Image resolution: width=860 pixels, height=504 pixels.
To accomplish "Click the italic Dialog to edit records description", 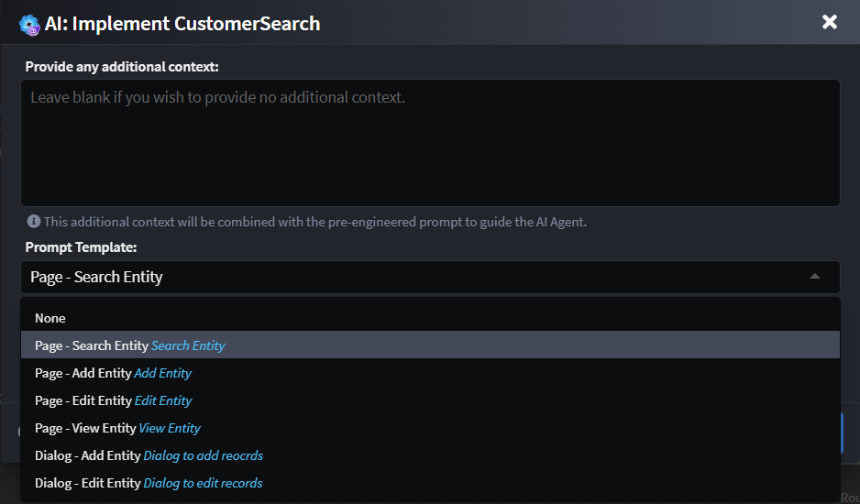I will [x=203, y=483].
